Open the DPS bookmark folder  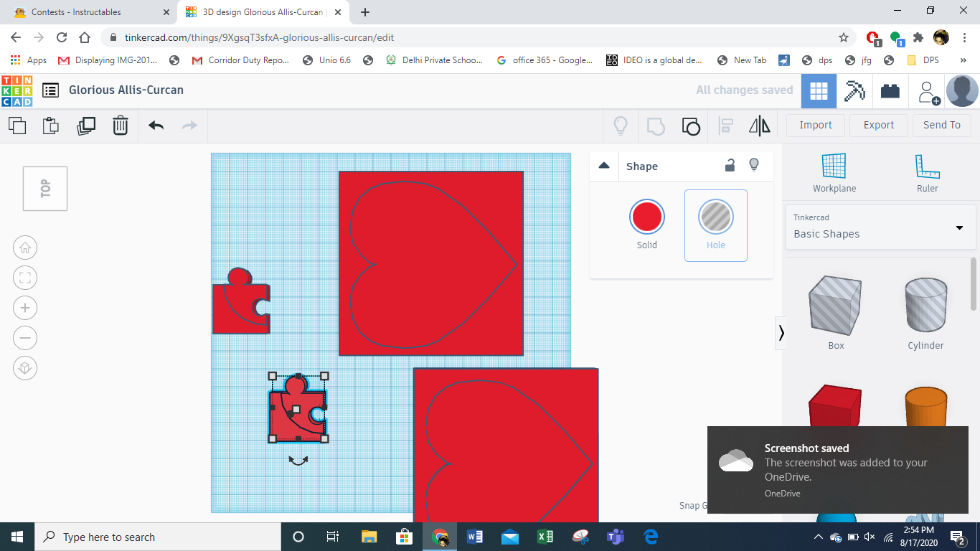pyautogui.click(x=923, y=60)
